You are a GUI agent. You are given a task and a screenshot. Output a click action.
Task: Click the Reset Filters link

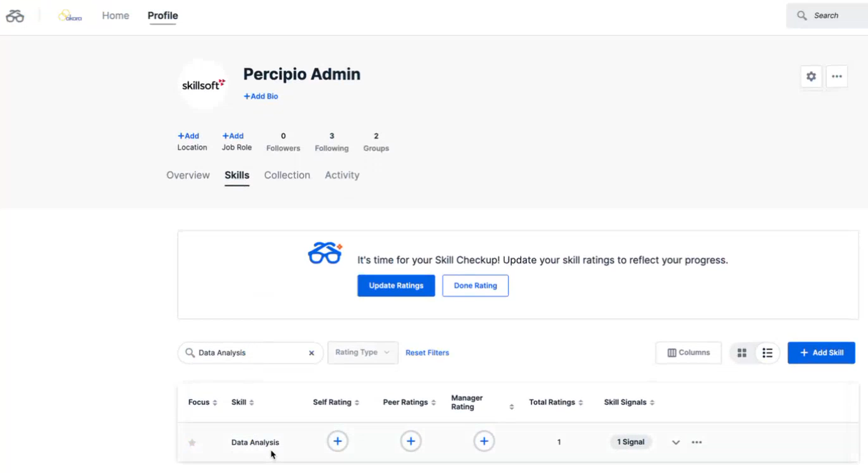(427, 353)
